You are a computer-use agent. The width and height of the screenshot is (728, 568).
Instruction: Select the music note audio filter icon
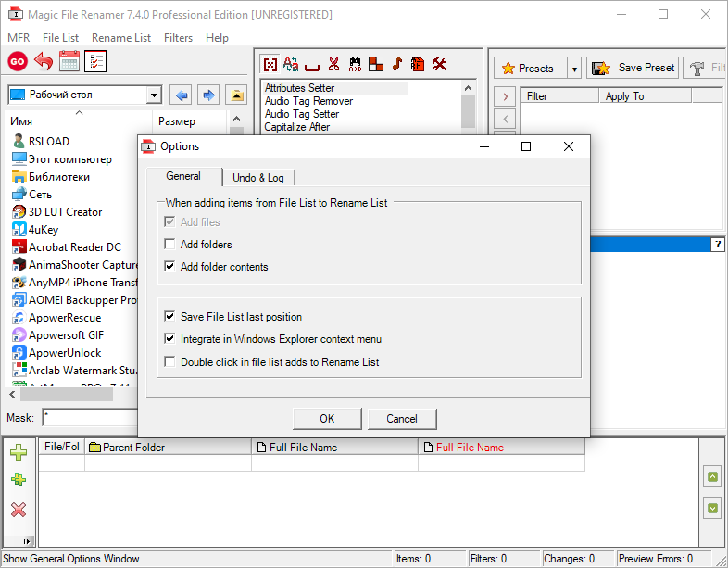click(x=397, y=64)
